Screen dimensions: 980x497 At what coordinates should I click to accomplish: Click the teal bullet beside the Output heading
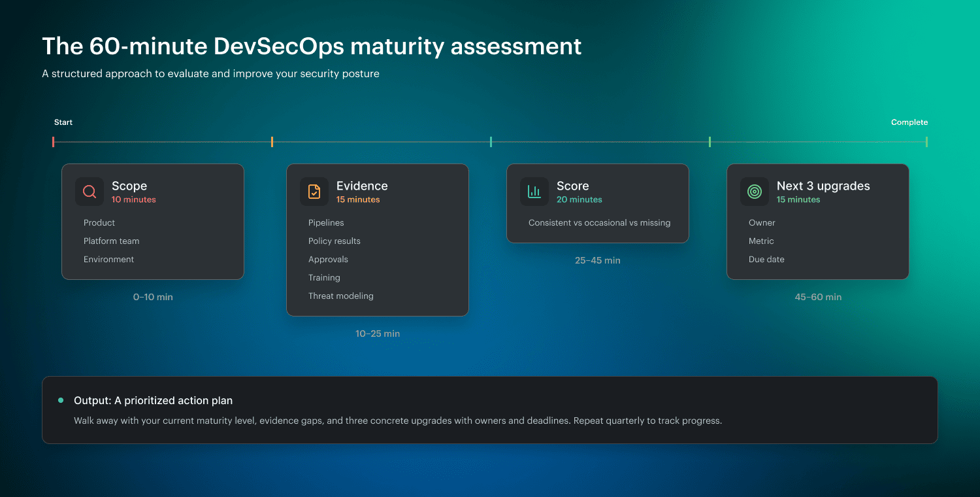[x=61, y=400]
